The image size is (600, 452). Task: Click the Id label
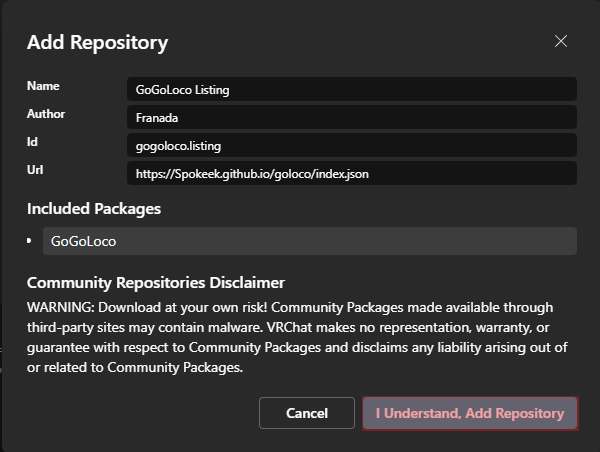tap(32, 142)
